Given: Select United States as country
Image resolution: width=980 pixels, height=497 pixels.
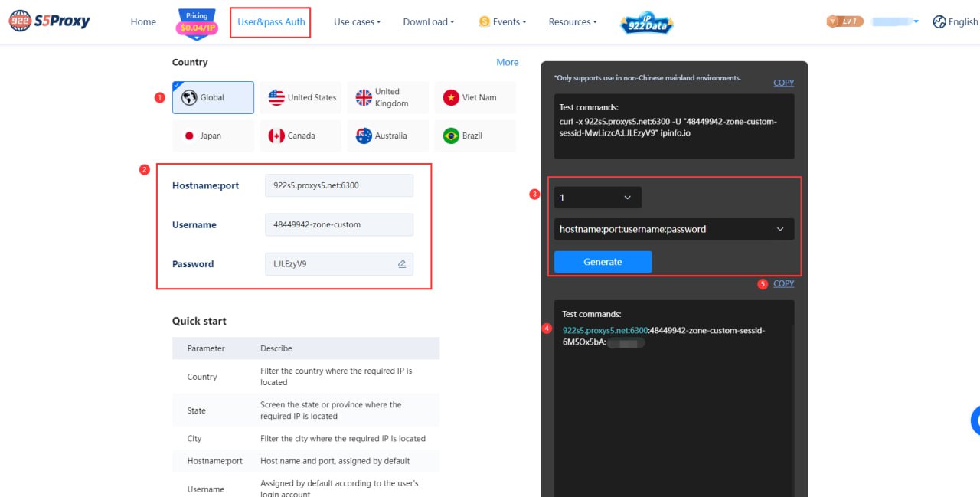Looking at the screenshot, I should 301,97.
